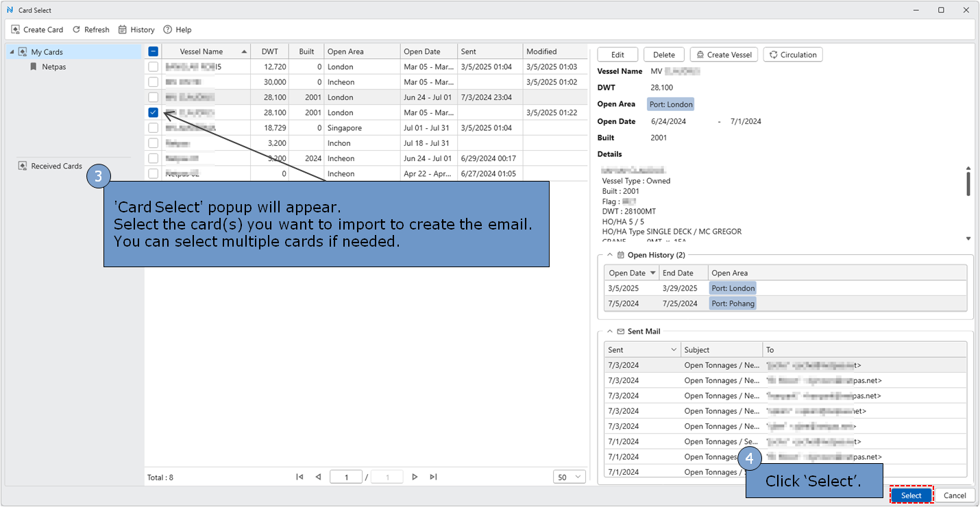This screenshot has height=507, width=980.
Task: Collapse the My Cards tree node
Action: coord(12,52)
